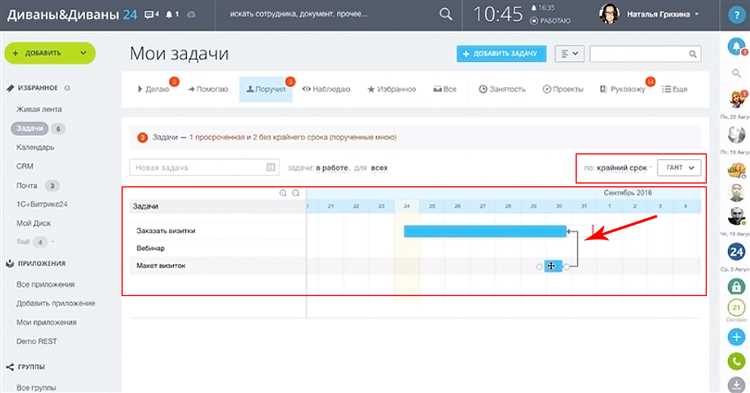Open CRM in sidebar
The image size is (750, 393).
(x=25, y=166)
